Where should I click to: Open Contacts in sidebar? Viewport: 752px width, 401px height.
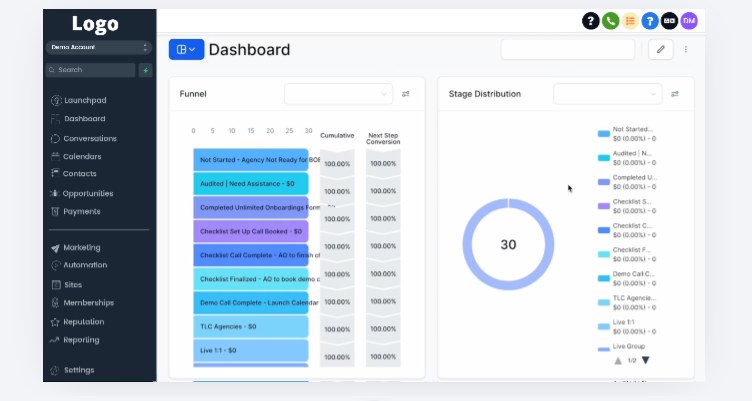(74, 174)
